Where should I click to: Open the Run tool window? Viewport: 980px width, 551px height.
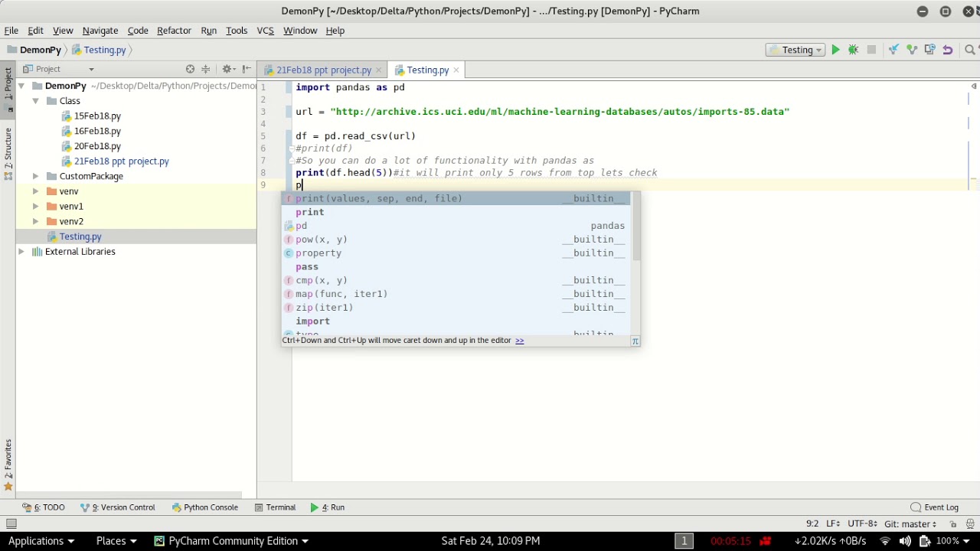point(328,507)
